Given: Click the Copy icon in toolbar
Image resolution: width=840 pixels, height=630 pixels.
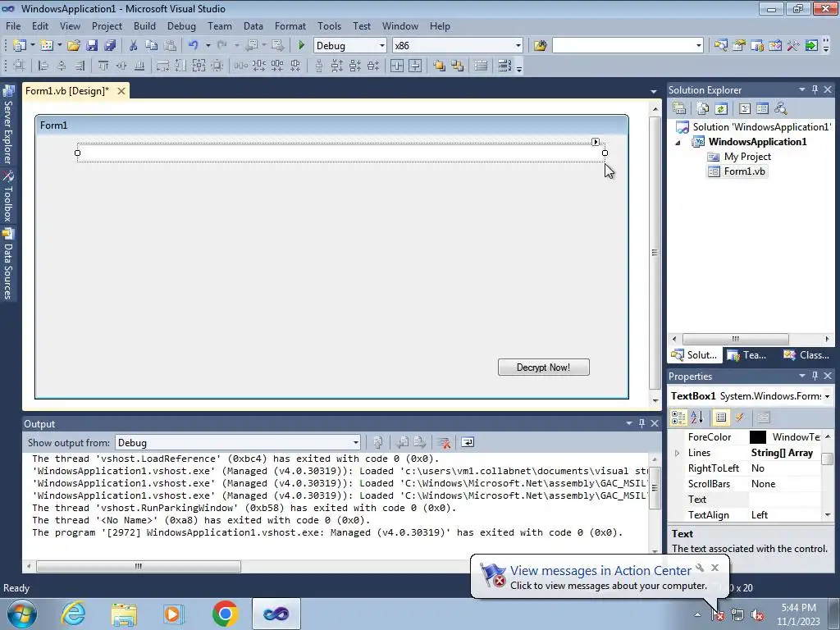Looking at the screenshot, I should (152, 46).
